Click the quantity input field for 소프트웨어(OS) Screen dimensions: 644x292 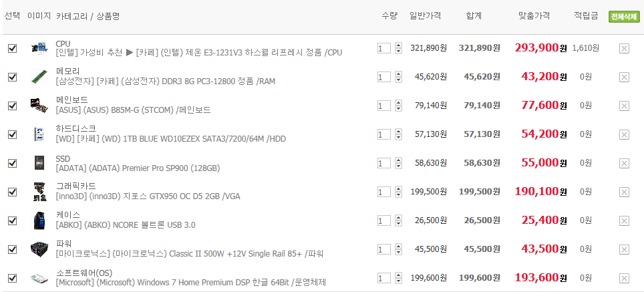(384, 279)
